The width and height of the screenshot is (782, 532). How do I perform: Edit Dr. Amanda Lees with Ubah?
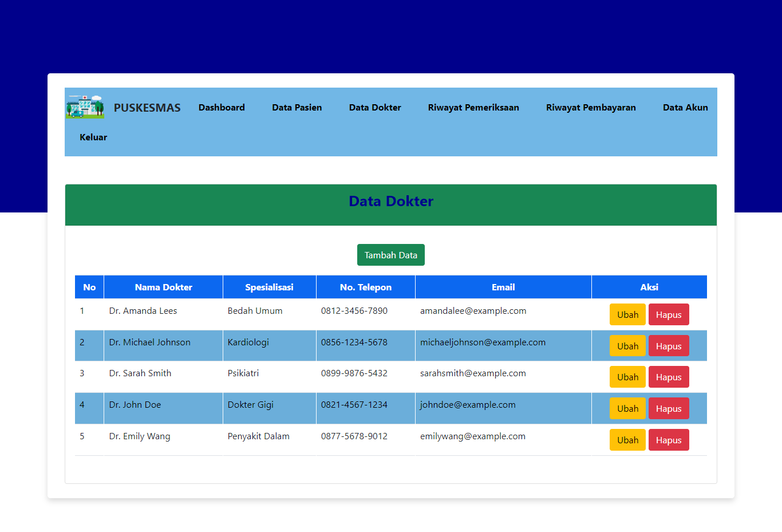click(627, 314)
